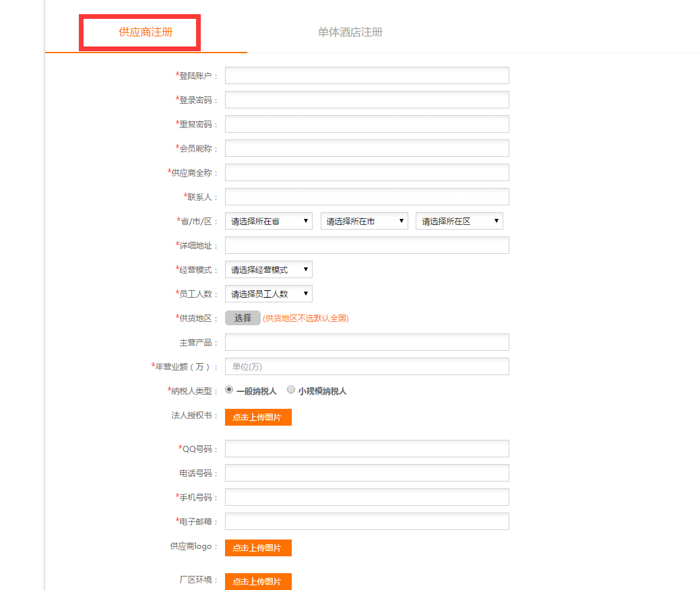Click the 选择 button for 供货地区
Image resolution: width=700 pixels, height=590 pixels.
[x=243, y=318]
